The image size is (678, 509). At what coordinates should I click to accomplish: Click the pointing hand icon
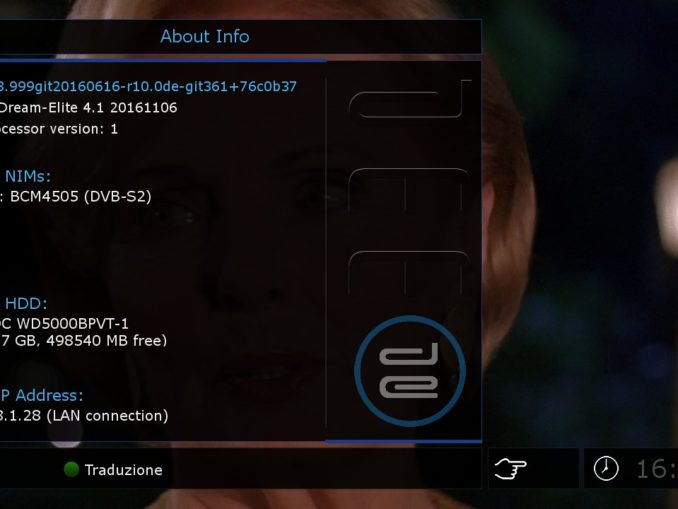click(510, 469)
